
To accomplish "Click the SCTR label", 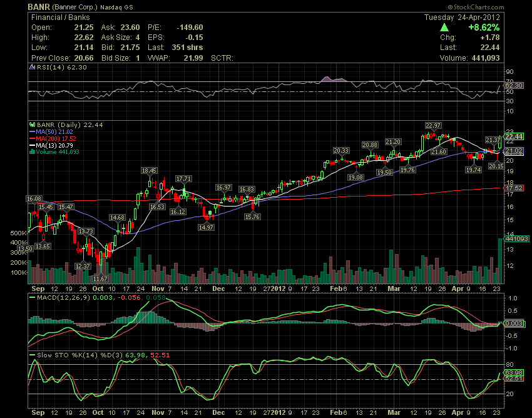I will (222, 58).
